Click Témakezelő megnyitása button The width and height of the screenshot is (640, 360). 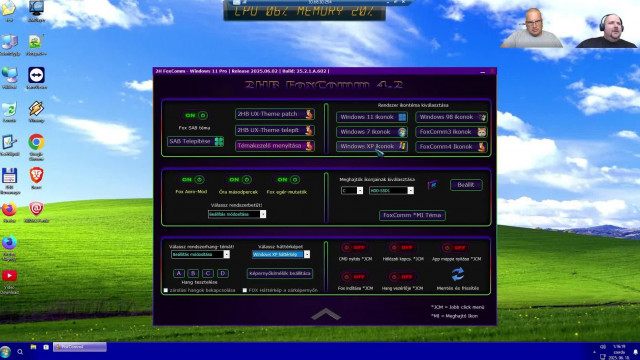(x=275, y=146)
